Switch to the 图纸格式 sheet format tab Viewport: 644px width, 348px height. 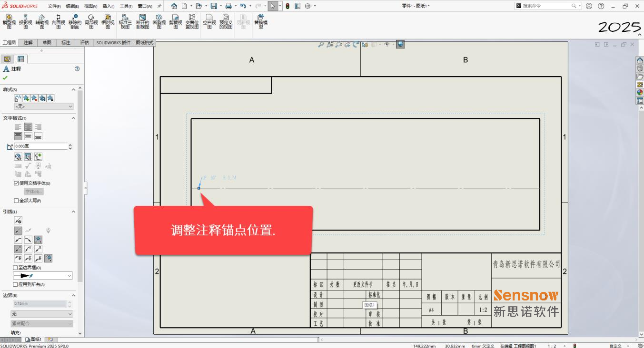click(x=145, y=43)
